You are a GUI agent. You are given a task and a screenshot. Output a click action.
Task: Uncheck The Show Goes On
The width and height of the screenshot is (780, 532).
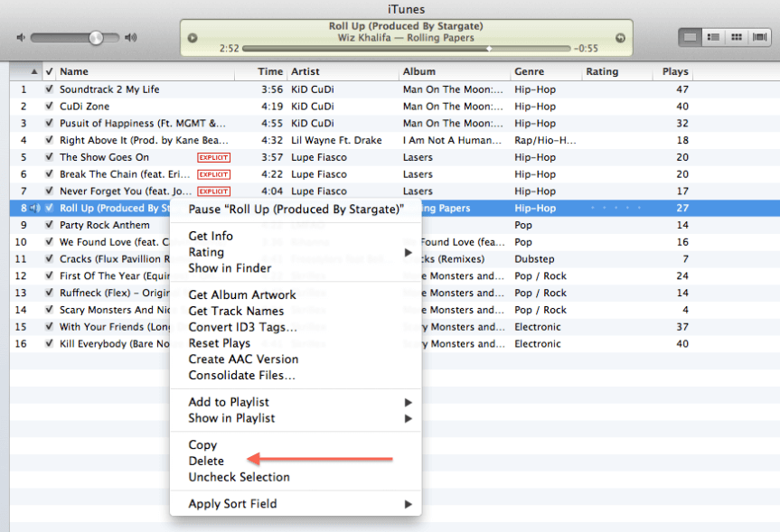tap(49, 156)
